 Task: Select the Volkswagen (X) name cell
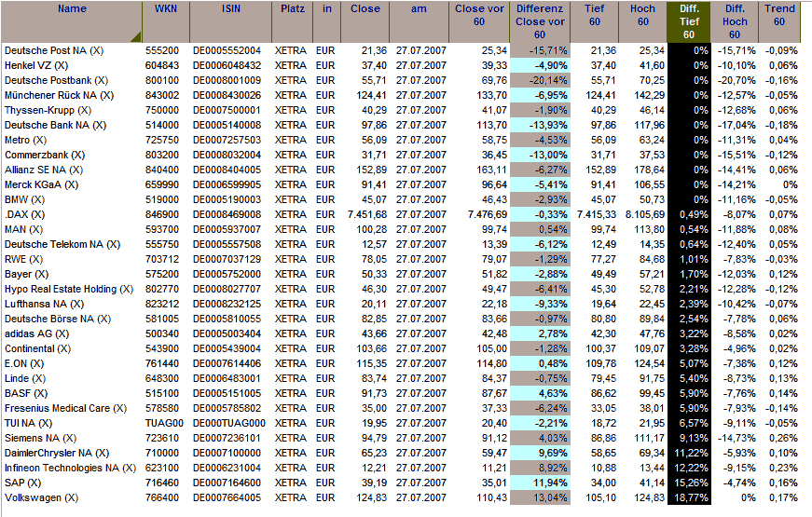(x=41, y=497)
